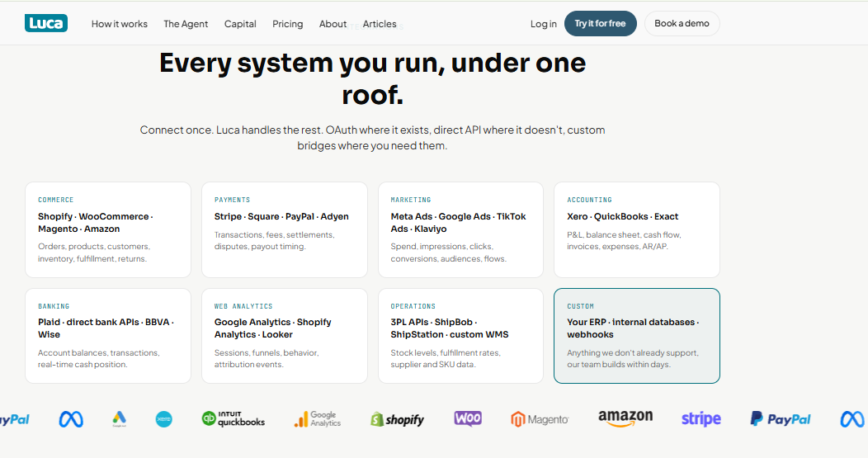Click the Google Analytics logo
This screenshot has width=868, height=458.
pos(317,419)
